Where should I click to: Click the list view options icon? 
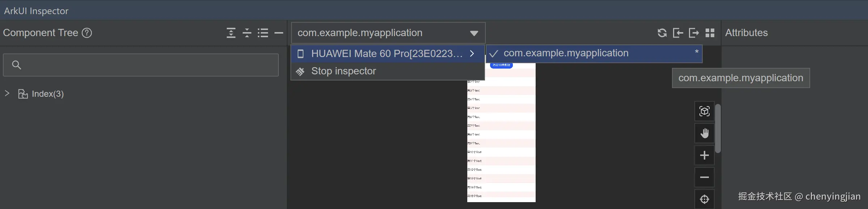(263, 33)
